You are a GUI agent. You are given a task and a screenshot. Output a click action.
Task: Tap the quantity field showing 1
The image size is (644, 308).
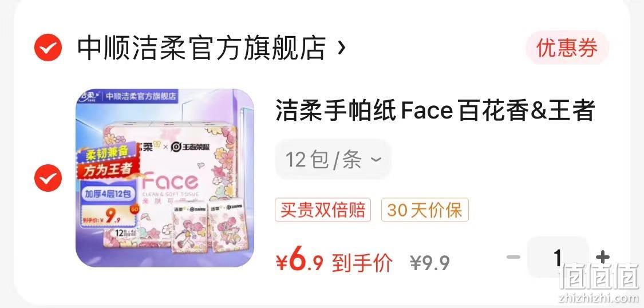558,258
